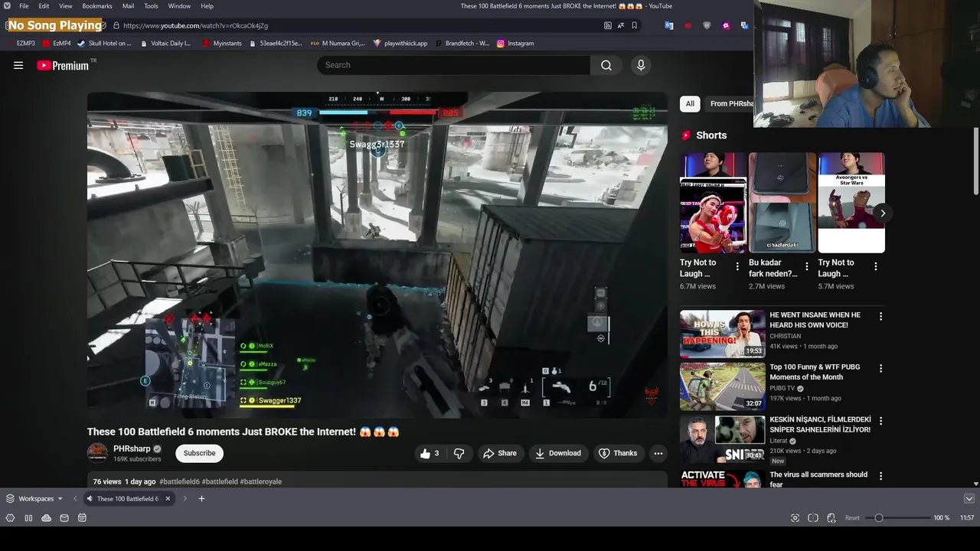Show next Shorts with arrow
980x551 pixels.
882,214
